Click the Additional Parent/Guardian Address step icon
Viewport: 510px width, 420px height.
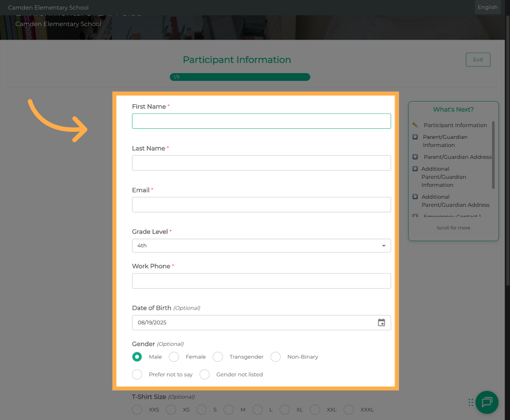point(415,197)
